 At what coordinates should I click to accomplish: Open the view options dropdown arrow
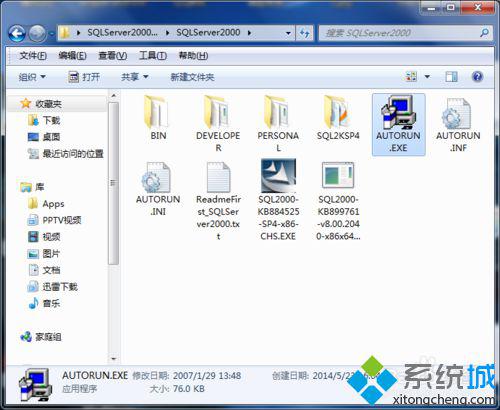tap(427, 77)
